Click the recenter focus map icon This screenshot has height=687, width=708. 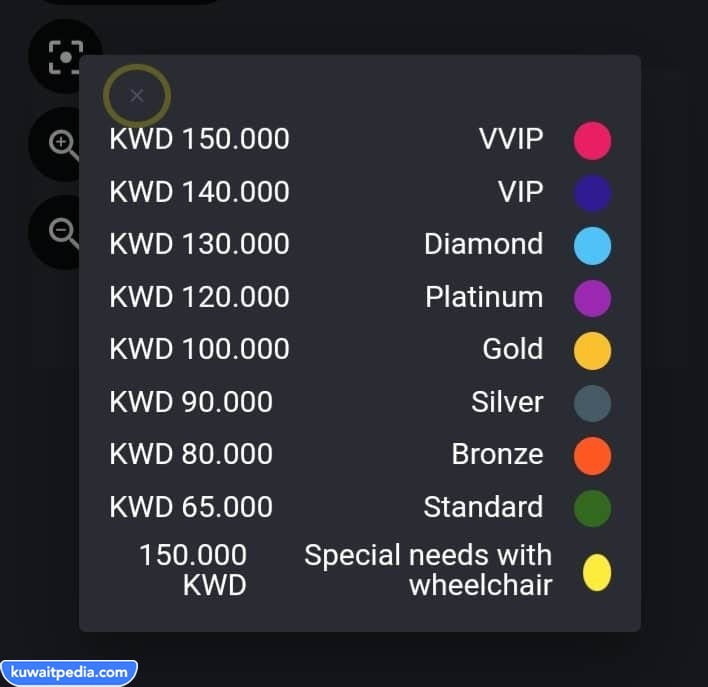(x=65, y=57)
